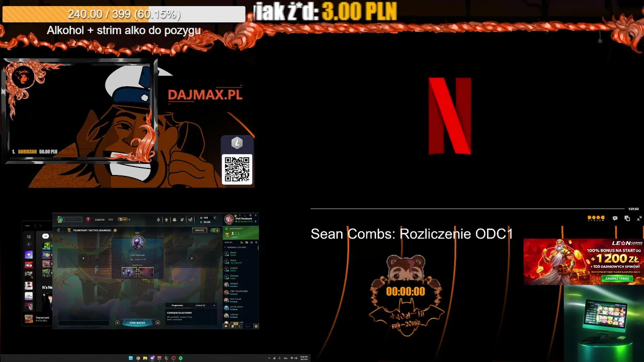Open chat icon at client bottom right
Screen dimensions: 644x362
[x=226, y=326]
